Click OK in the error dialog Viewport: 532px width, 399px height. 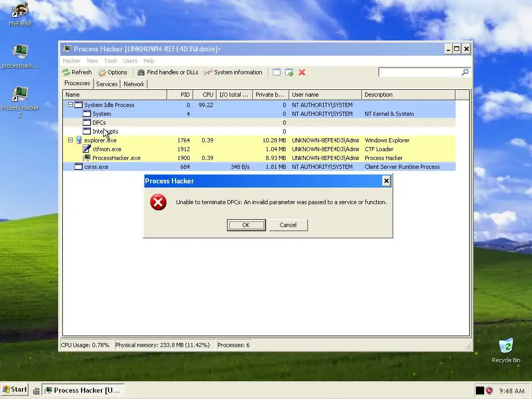click(x=246, y=225)
